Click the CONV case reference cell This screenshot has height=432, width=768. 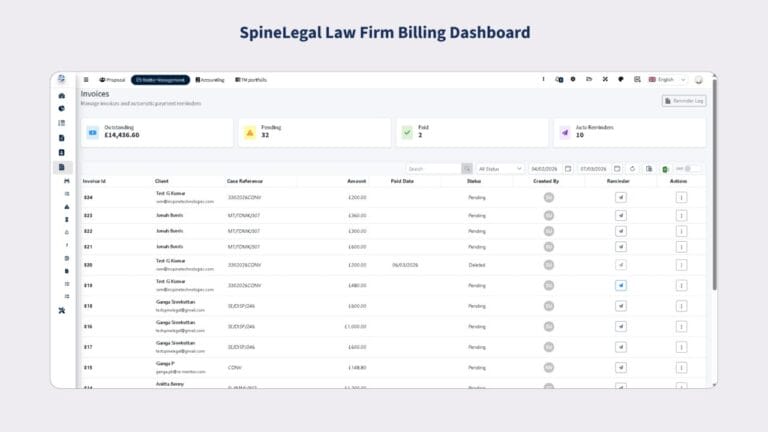click(235, 368)
